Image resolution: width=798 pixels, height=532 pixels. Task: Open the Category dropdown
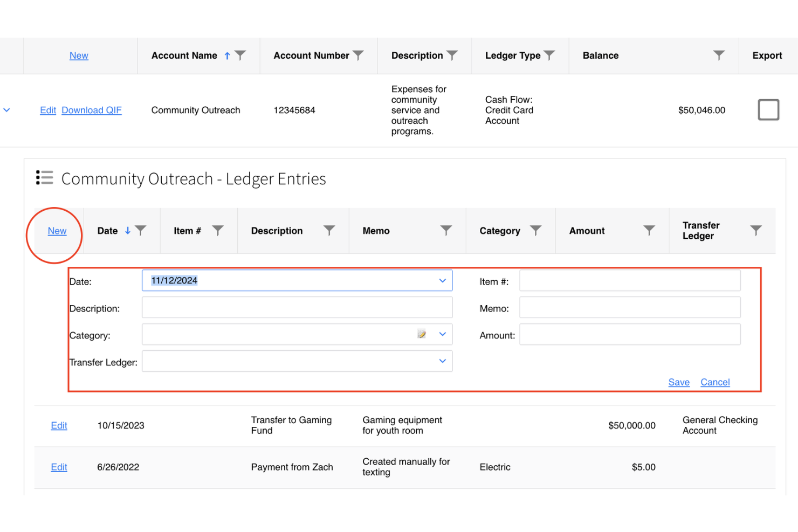442,334
